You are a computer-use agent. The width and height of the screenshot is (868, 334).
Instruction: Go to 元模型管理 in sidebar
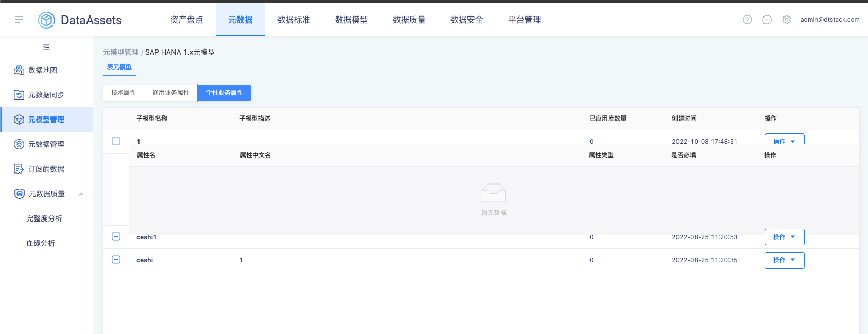pyautogui.click(x=46, y=120)
